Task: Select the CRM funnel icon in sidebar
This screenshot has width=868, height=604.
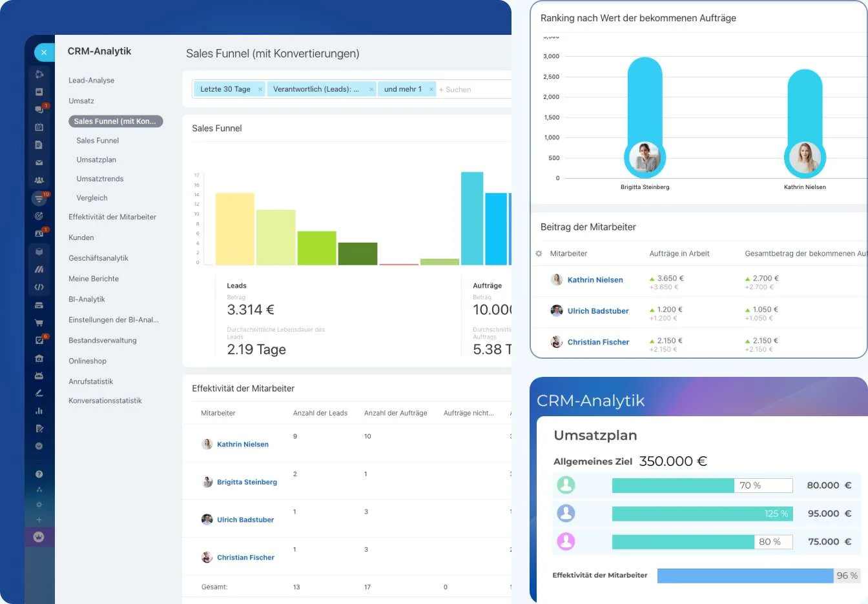Action: point(39,199)
